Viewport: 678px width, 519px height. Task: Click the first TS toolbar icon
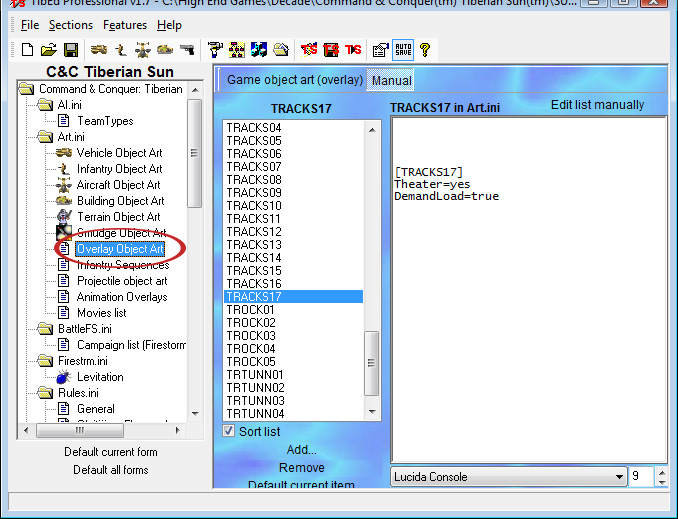309,50
